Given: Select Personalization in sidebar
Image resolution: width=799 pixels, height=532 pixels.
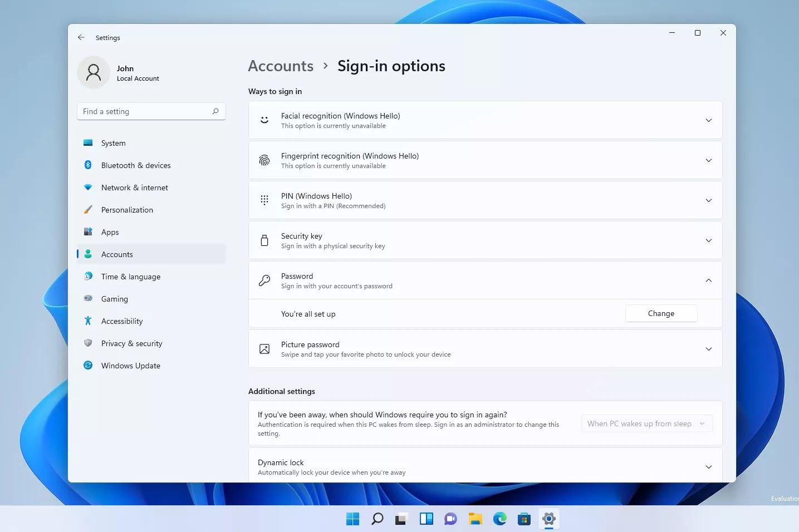Looking at the screenshot, I should [x=151, y=210].
